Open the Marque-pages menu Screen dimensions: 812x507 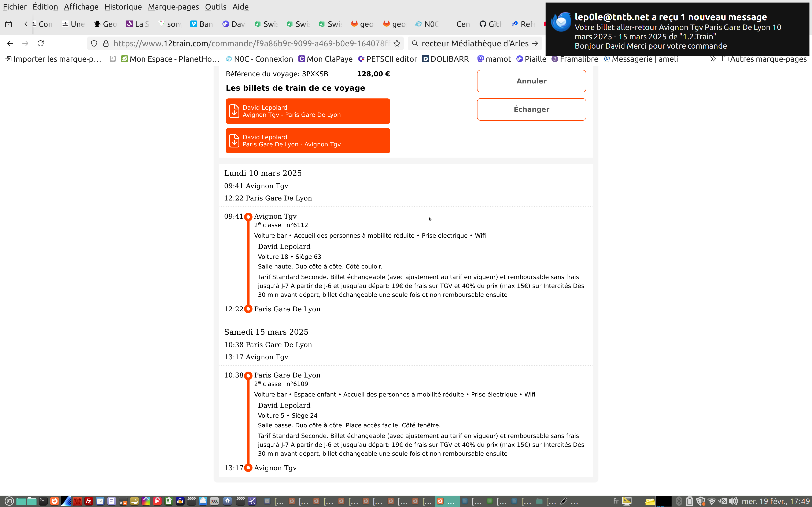[x=173, y=7]
